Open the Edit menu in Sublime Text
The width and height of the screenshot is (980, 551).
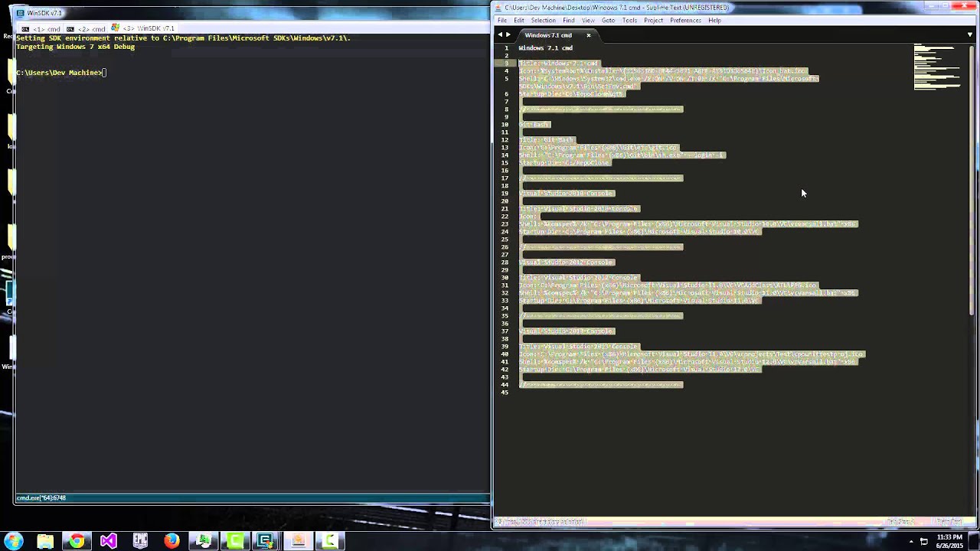coord(519,21)
